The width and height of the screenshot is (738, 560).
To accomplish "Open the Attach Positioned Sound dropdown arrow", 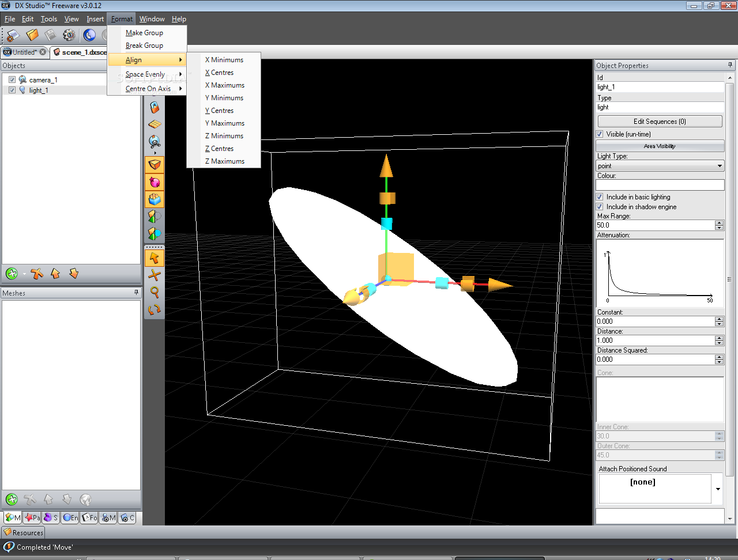I will 718,489.
